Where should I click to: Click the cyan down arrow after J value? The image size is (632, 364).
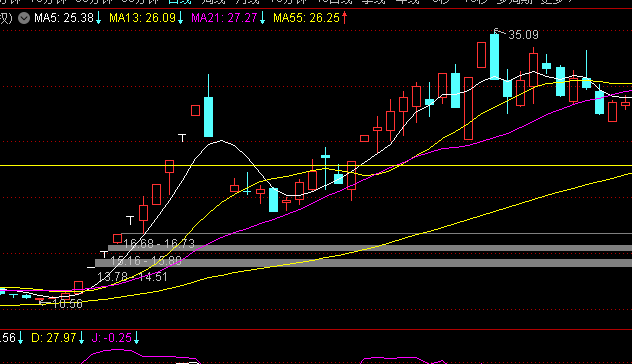coord(137,338)
